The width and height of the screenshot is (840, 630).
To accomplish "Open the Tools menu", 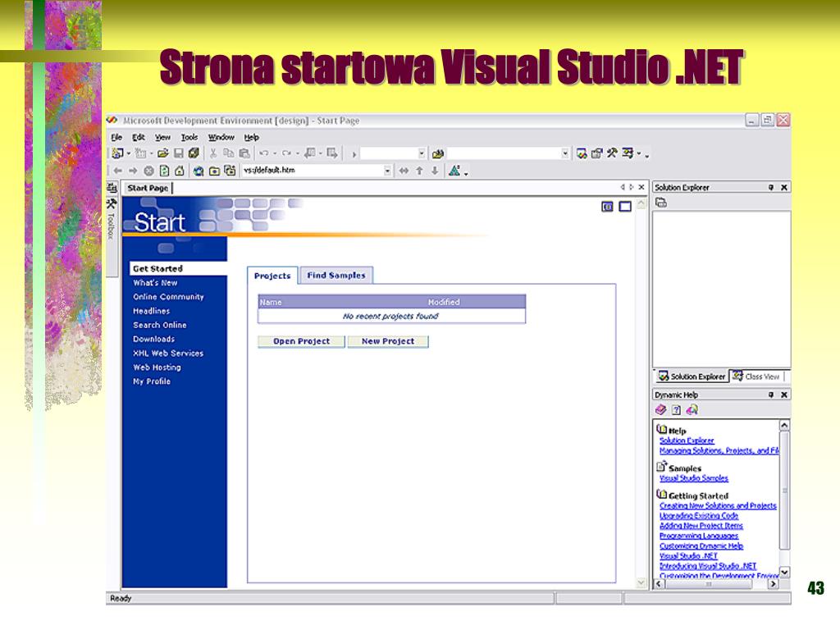I will [x=189, y=137].
